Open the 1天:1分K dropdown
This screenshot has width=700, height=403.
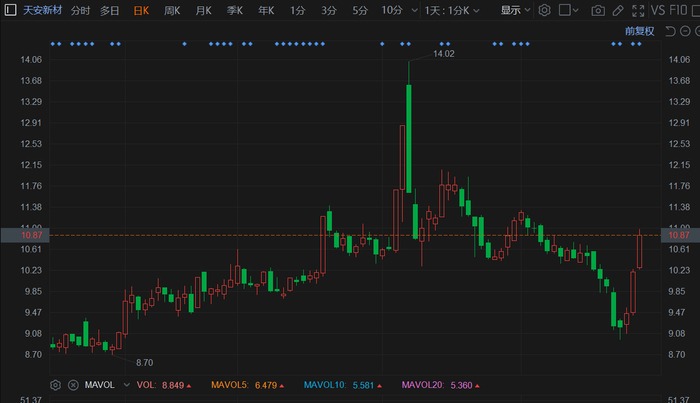coord(452,10)
